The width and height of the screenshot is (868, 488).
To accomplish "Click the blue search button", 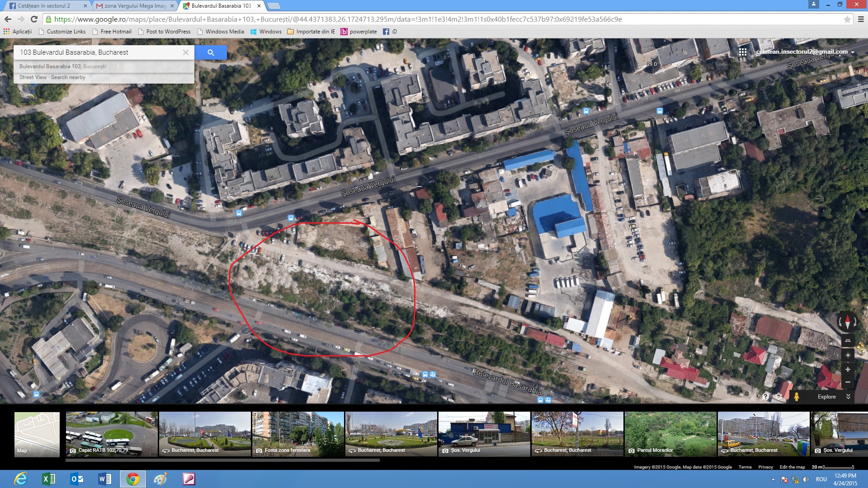I will pos(211,52).
